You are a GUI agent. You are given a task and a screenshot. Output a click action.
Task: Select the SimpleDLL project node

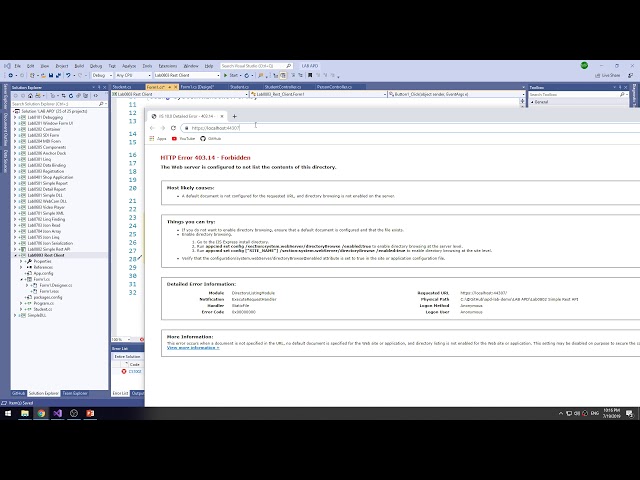pyautogui.click(x=37, y=316)
